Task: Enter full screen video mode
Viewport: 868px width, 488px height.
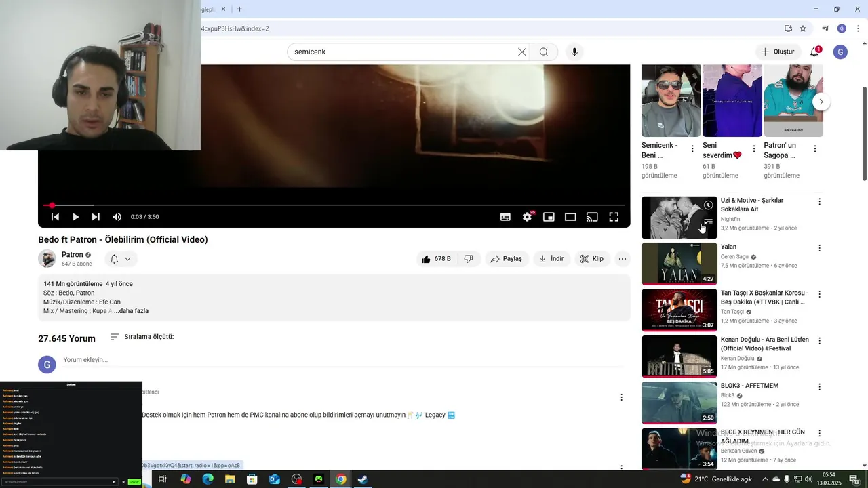Action: point(614,217)
